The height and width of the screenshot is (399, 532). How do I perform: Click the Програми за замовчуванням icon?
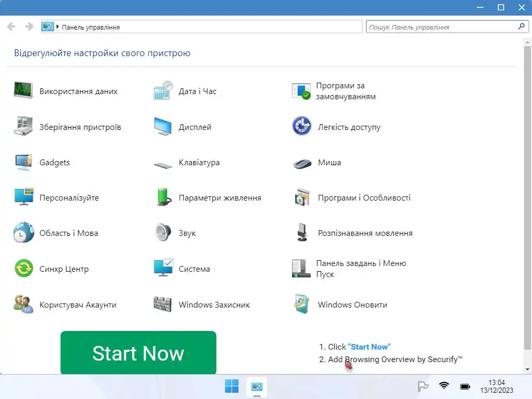(x=301, y=91)
